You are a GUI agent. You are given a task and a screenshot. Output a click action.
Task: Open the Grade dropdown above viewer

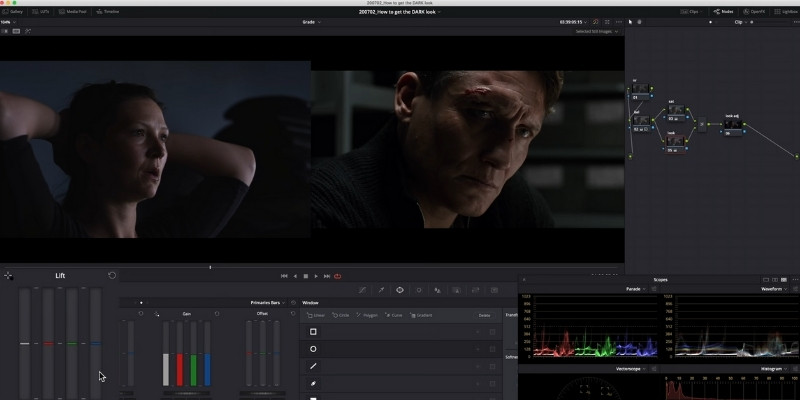[x=311, y=22]
